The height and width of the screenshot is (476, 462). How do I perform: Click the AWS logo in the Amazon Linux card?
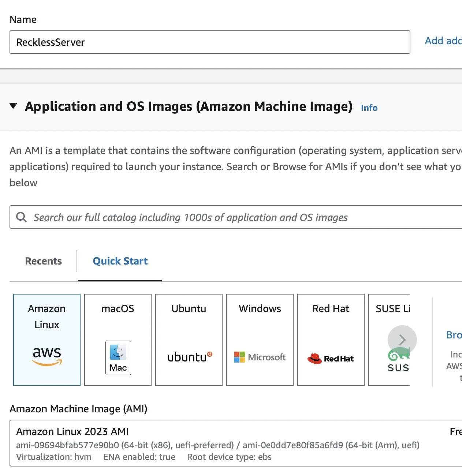(47, 356)
